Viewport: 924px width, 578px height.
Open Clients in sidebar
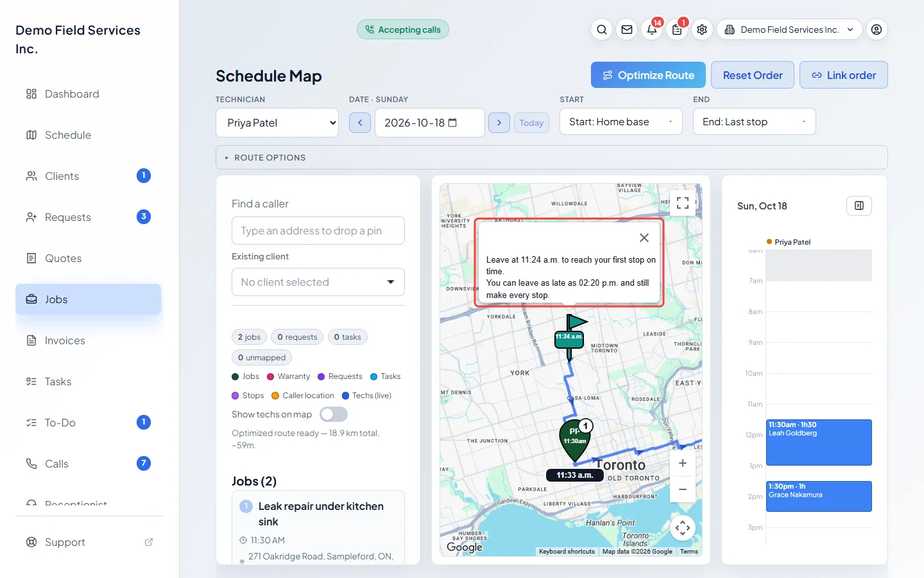tap(88, 176)
